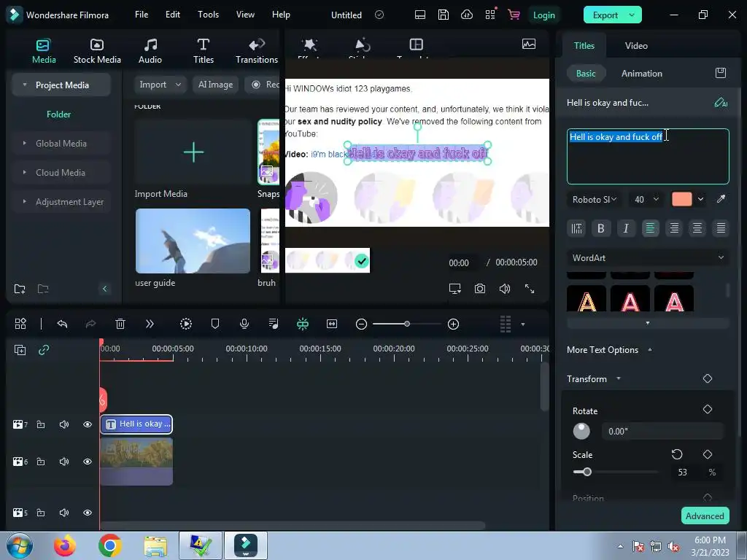Click the timeline zoom slider handle
This screenshot has width=747, height=560.
(407, 324)
